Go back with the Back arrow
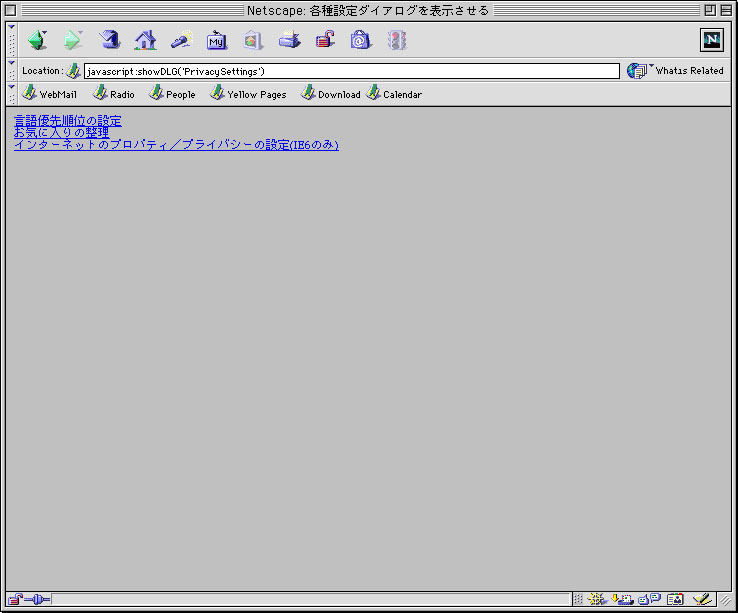Screen dimensions: 738x613 click(38, 40)
